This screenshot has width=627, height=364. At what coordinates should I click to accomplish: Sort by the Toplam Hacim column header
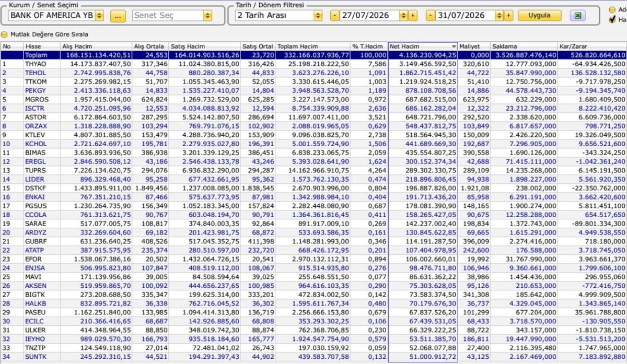pyautogui.click(x=313, y=46)
